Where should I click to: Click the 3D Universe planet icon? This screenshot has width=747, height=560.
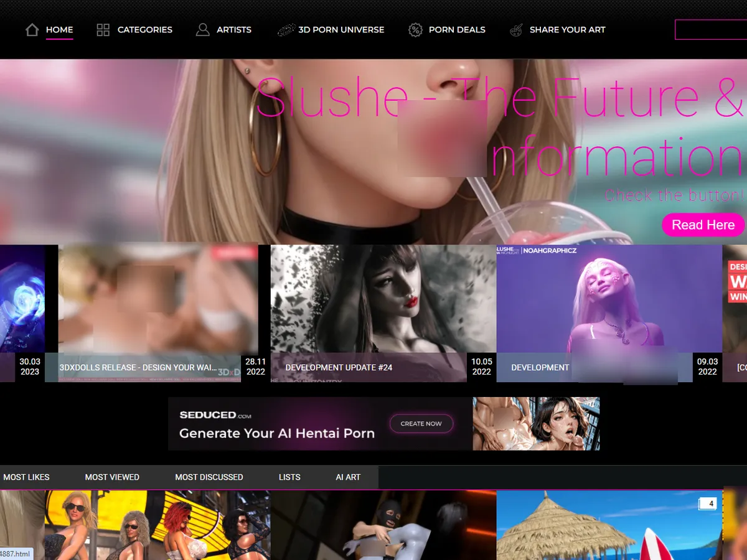(x=286, y=30)
